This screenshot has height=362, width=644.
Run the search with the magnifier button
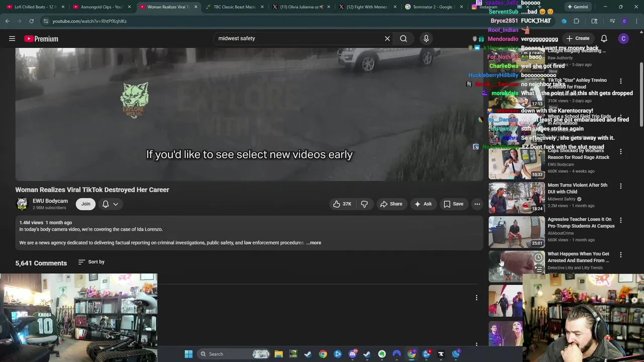[404, 38]
